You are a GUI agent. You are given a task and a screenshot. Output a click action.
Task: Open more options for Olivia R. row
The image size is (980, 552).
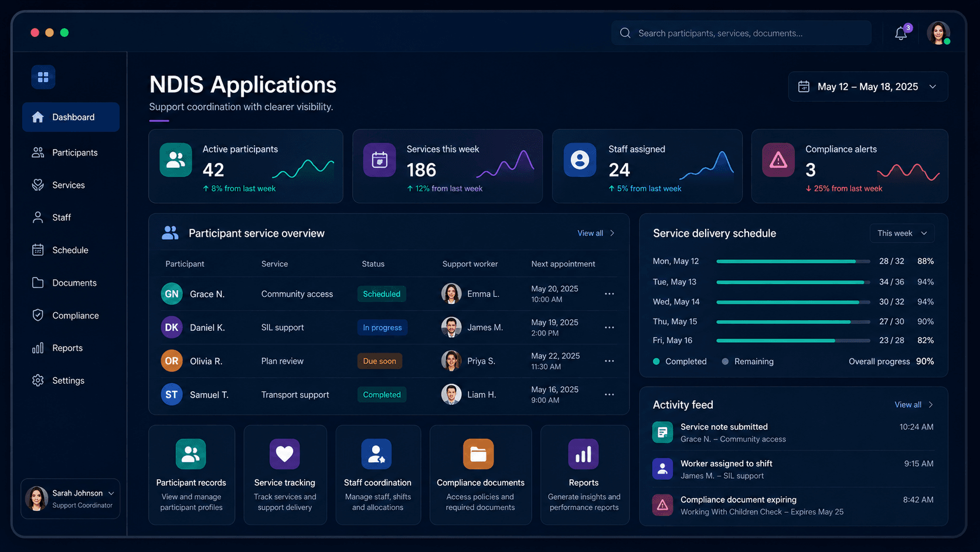pos(610,361)
